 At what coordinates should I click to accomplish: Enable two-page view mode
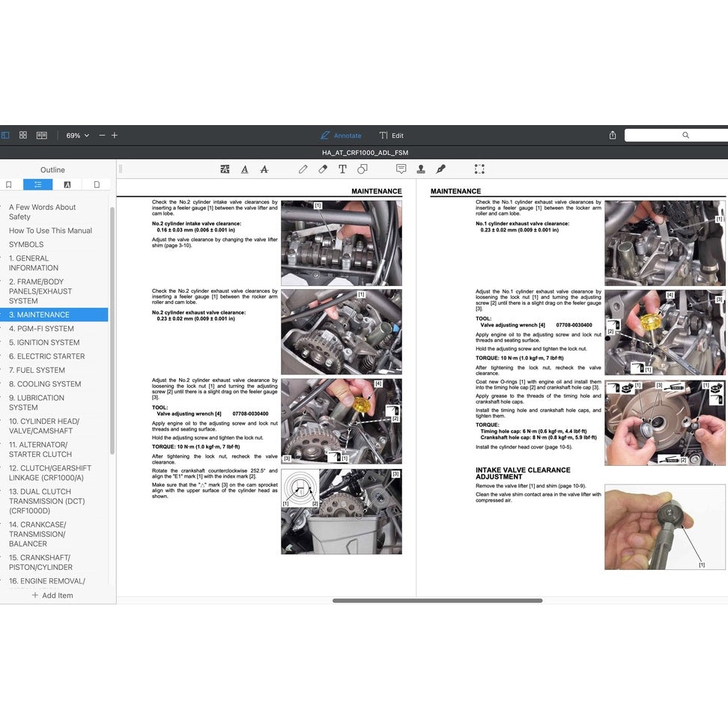[42, 135]
